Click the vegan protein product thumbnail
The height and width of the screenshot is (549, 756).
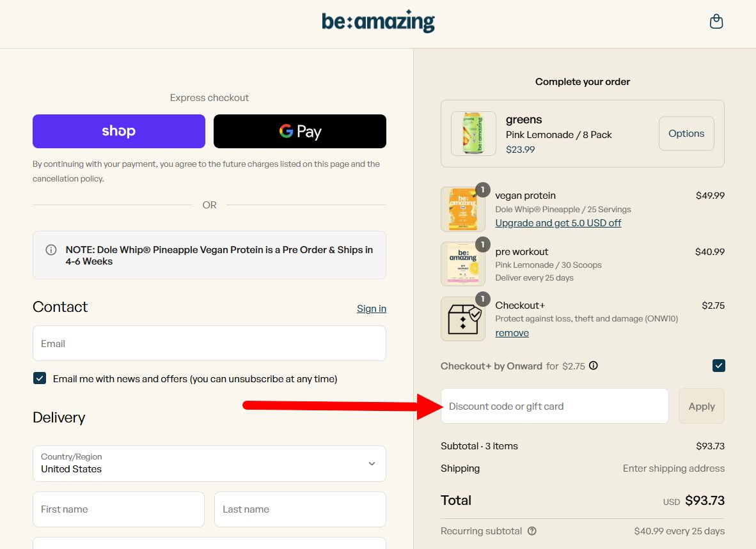[463, 209]
